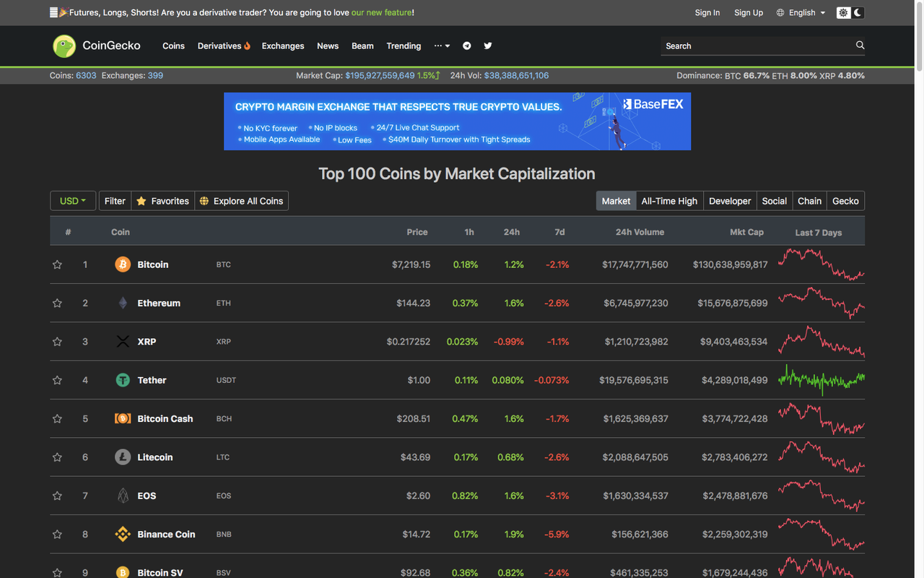Expand the more menu ellipsis dropdown
This screenshot has height=578, width=924.
[442, 46]
